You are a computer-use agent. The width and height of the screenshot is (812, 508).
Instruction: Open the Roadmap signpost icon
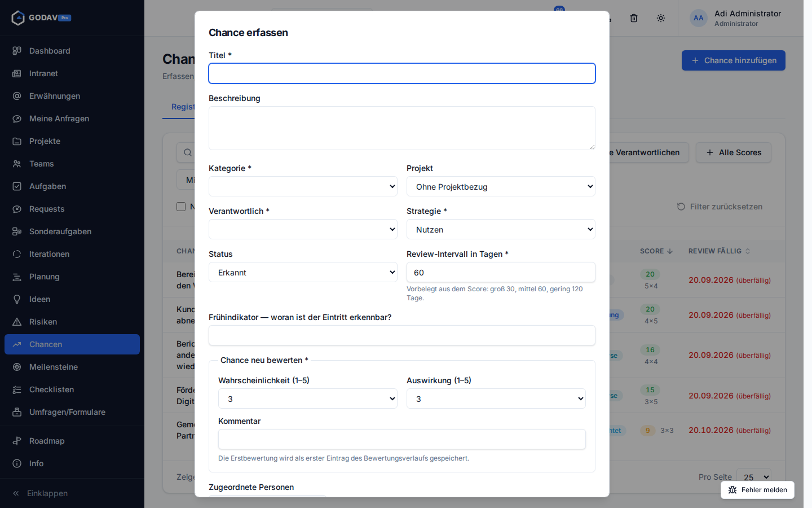click(x=17, y=441)
